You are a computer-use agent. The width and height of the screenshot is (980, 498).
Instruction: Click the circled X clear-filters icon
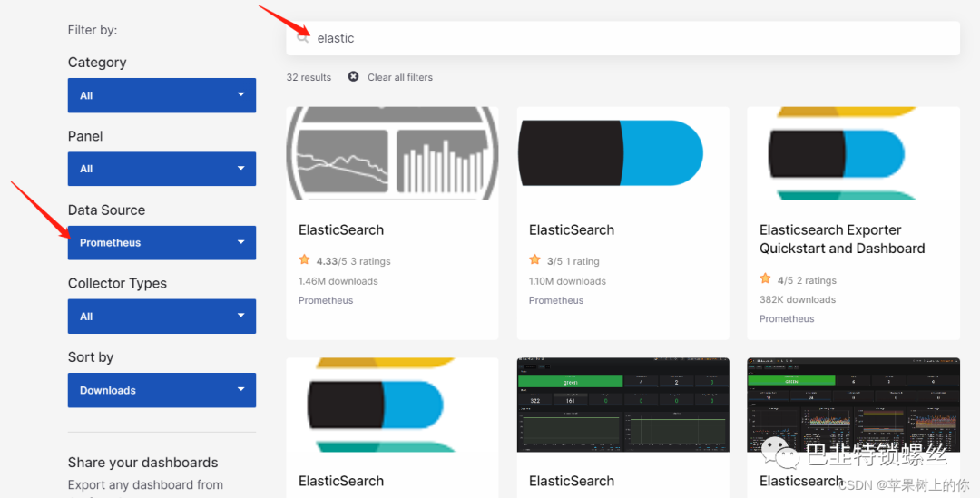tap(353, 76)
